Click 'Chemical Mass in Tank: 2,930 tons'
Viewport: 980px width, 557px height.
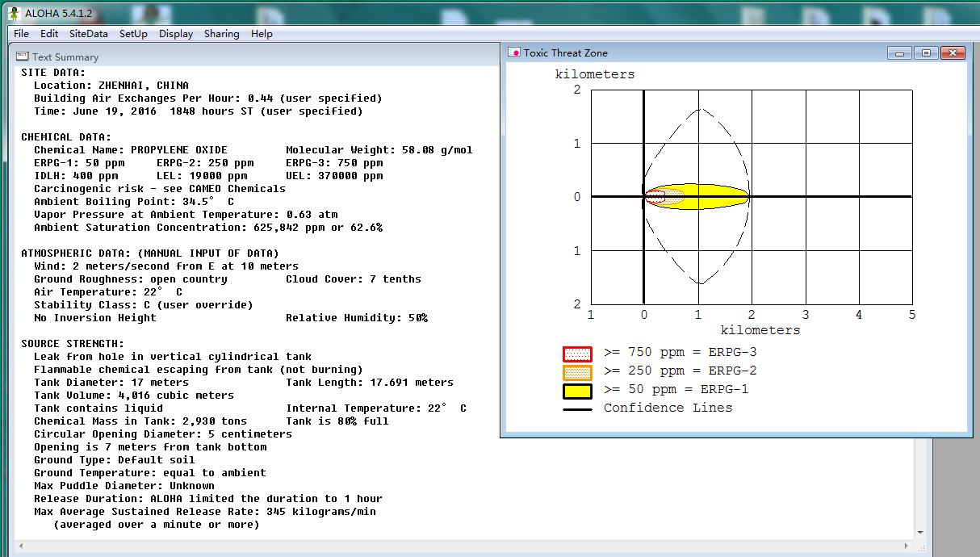140,421
